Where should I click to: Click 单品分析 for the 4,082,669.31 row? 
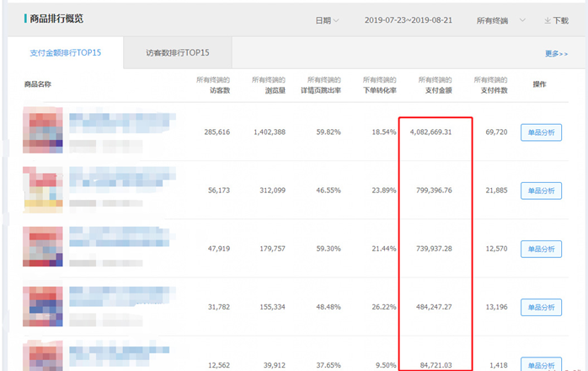pyautogui.click(x=541, y=132)
